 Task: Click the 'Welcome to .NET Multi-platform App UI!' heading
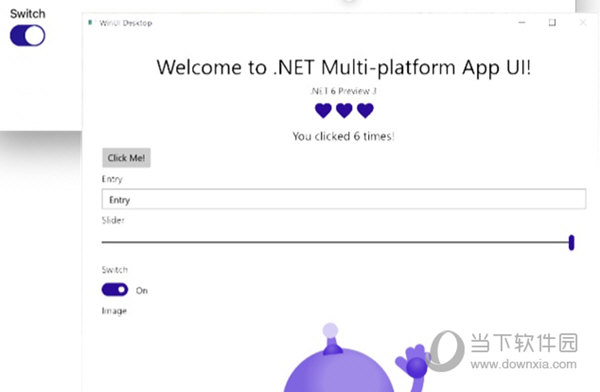344,68
